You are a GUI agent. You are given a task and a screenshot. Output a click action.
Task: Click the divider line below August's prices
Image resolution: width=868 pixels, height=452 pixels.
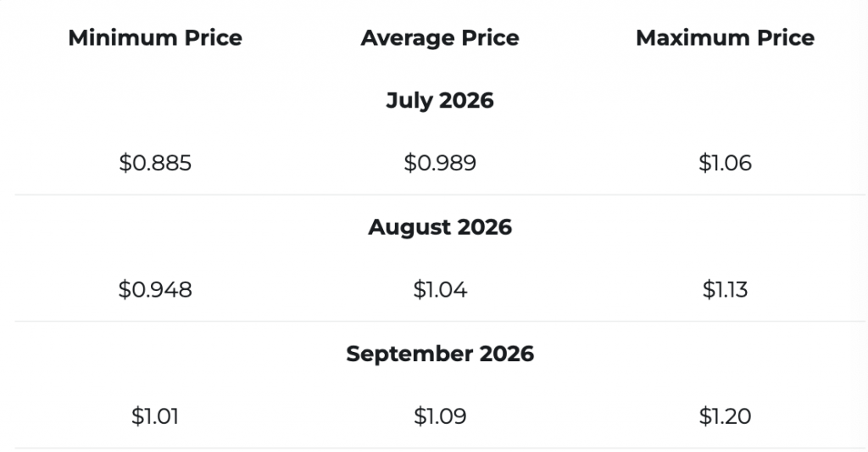[x=440, y=321]
